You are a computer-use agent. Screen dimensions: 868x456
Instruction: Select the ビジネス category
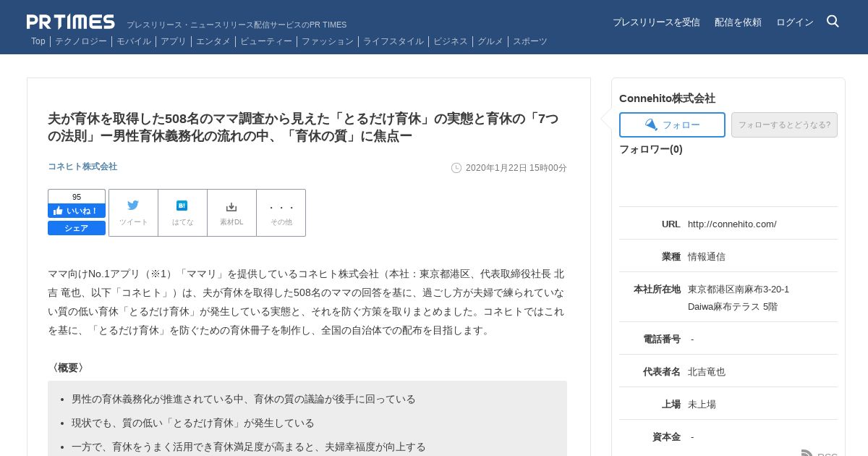point(451,41)
